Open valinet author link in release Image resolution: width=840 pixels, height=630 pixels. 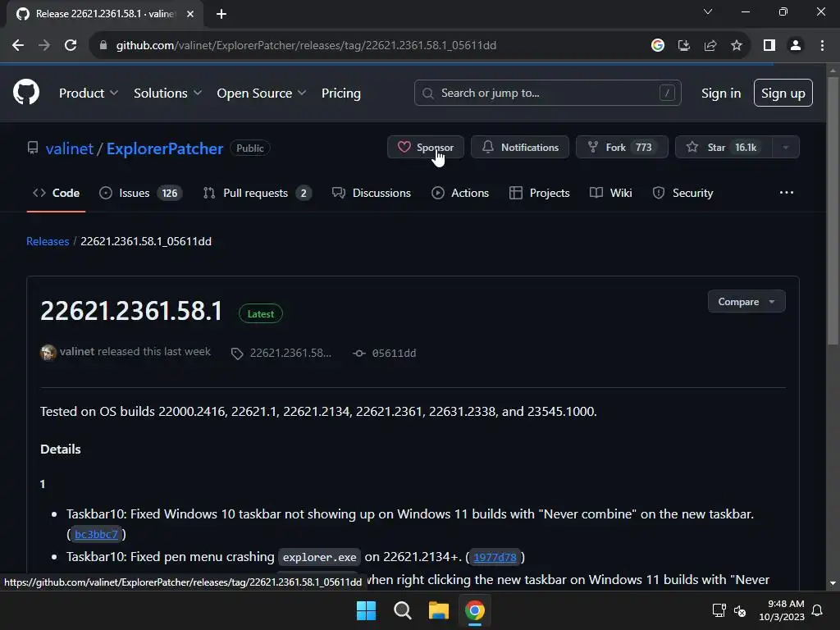pyautogui.click(x=76, y=352)
